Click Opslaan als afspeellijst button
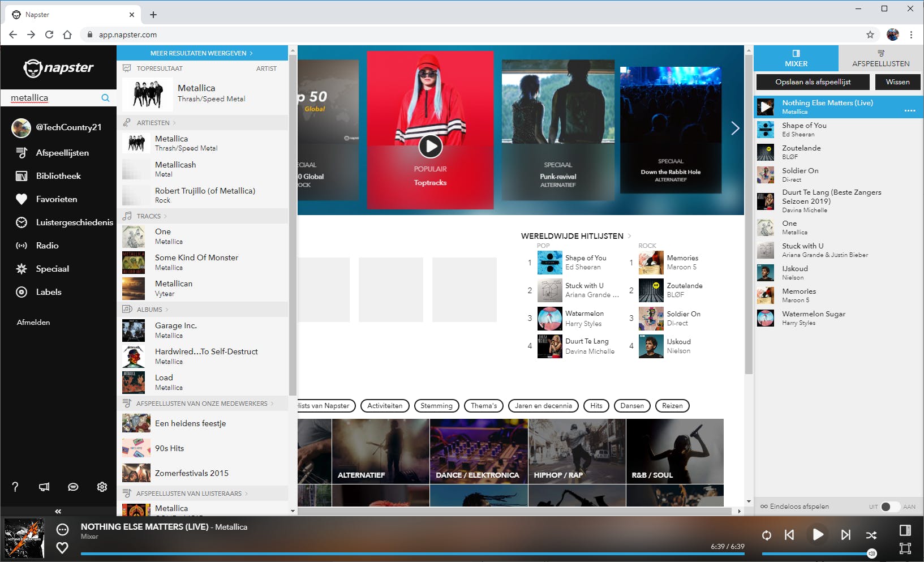Screen dimensions: 924x562 point(813,82)
